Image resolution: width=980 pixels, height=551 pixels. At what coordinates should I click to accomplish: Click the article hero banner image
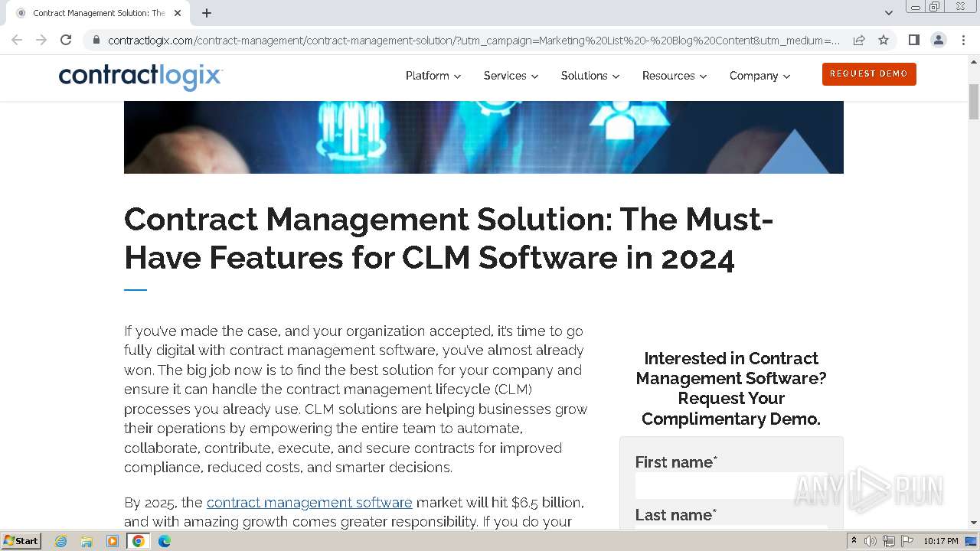click(484, 137)
